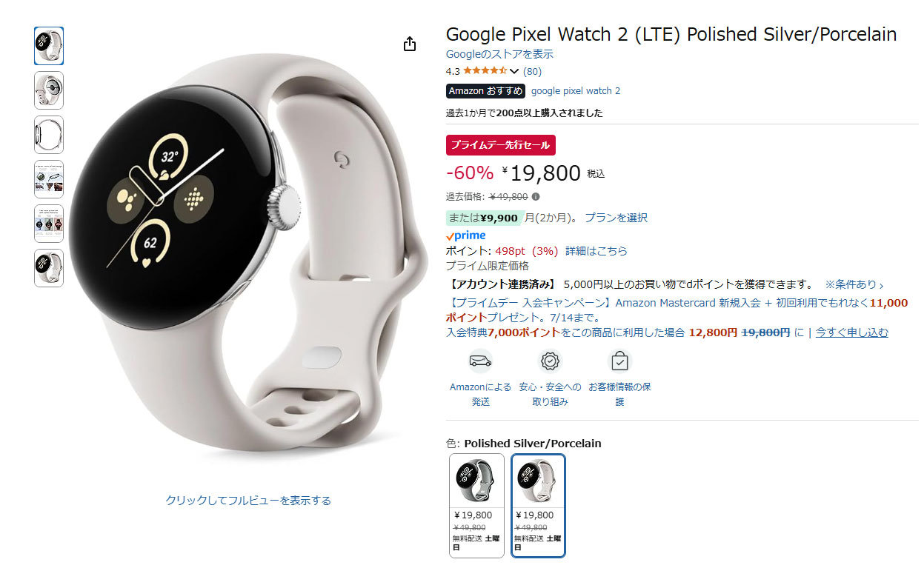
Task: Select the side profile watch thumbnail
Action: 49,135
